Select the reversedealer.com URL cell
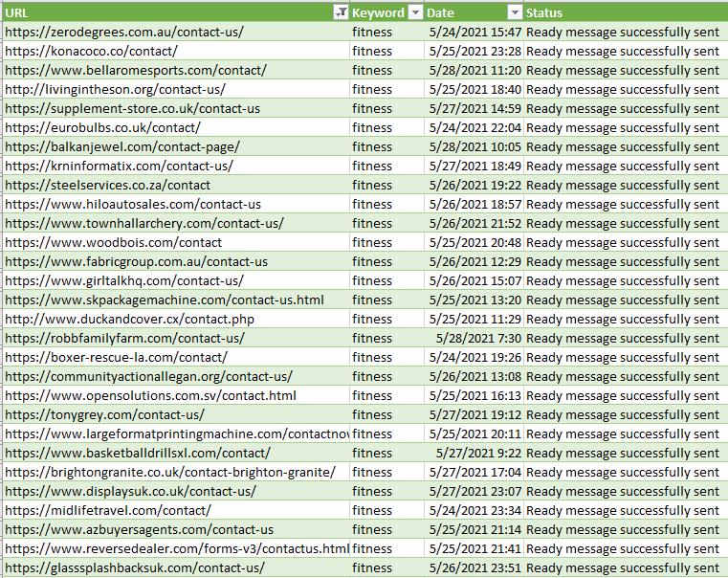The height and width of the screenshot is (578, 728). coord(176,548)
